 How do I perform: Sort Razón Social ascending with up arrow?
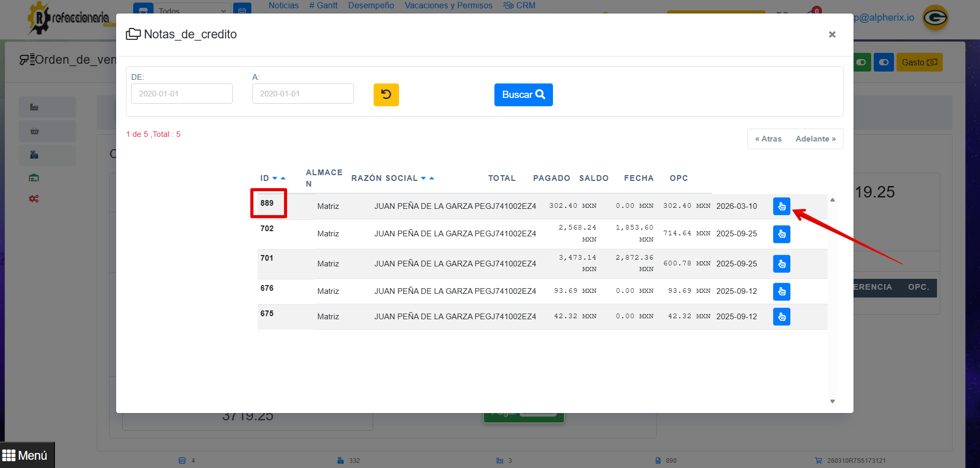coord(432,178)
